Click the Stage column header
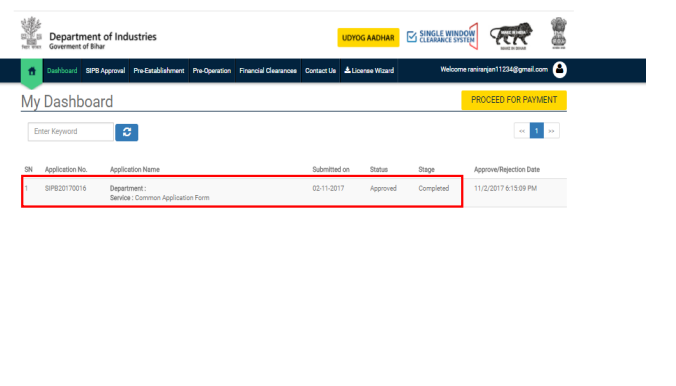This screenshot has width=676, height=386. point(426,169)
